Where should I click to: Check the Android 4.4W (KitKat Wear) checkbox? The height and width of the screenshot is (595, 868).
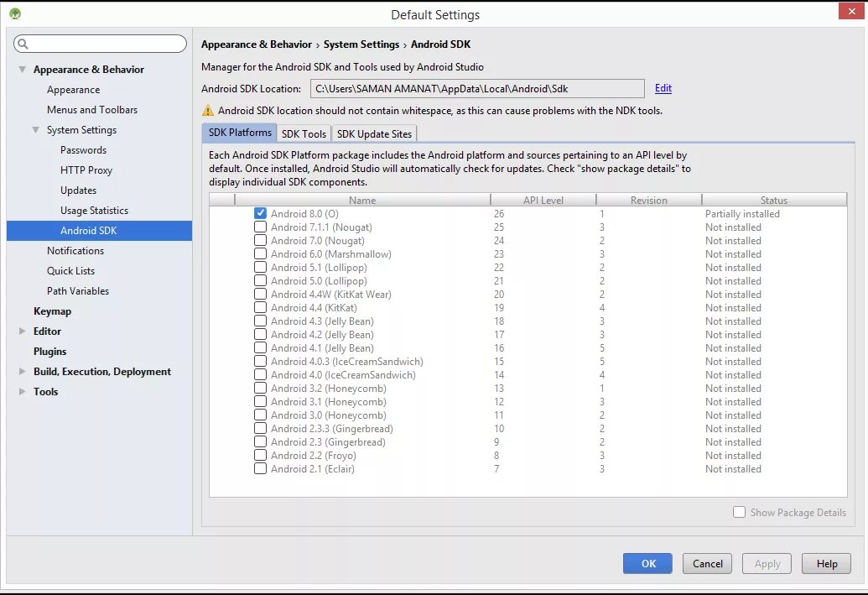260,294
